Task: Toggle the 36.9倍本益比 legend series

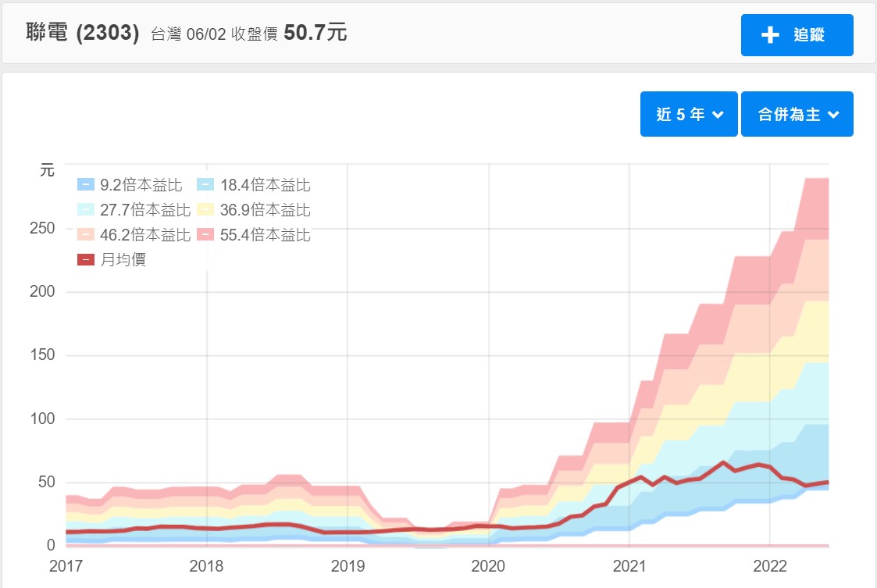Action: (253, 210)
